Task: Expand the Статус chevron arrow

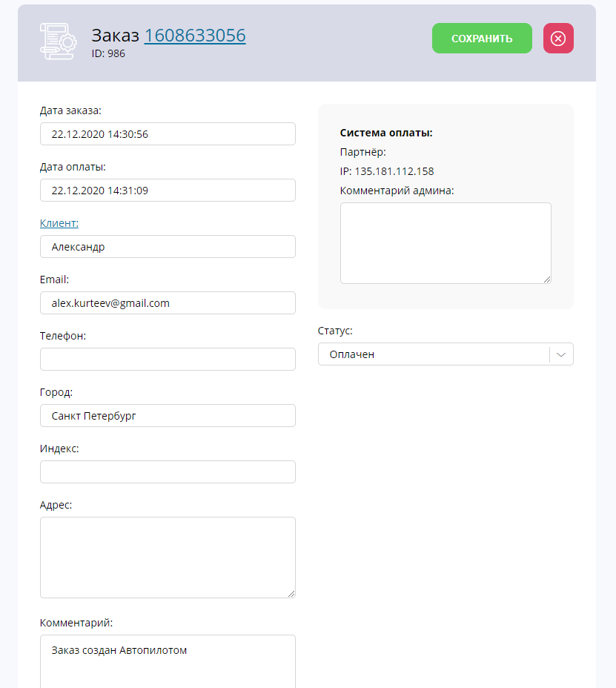Action: 560,354
